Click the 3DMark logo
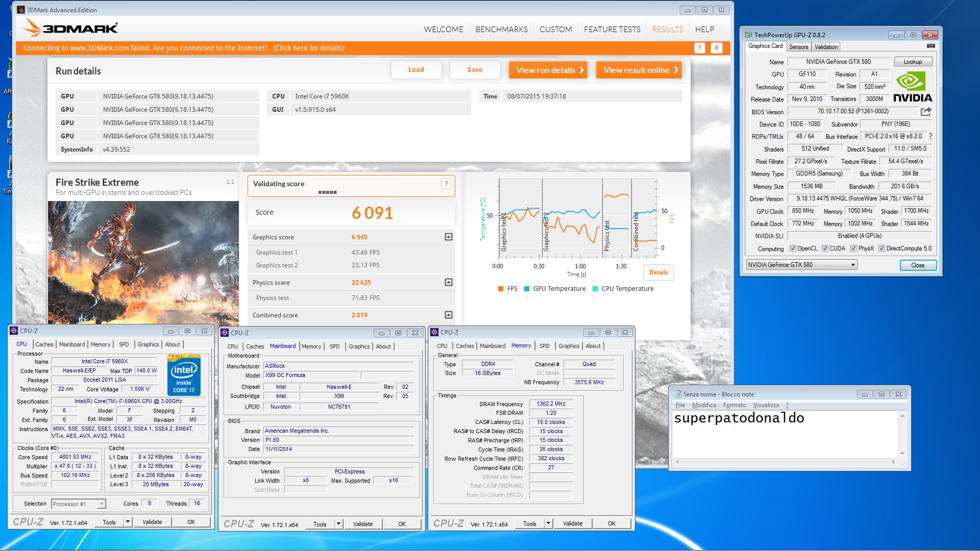 [71, 28]
